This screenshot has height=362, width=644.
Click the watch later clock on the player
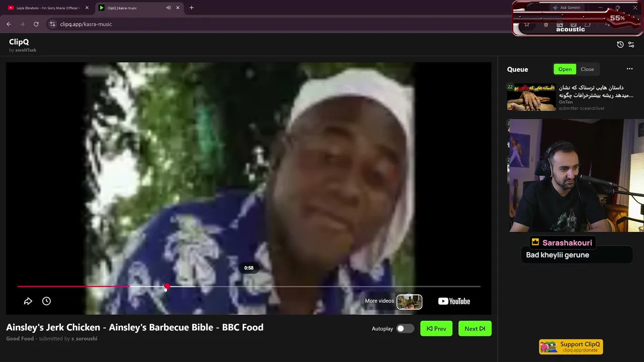point(46,301)
